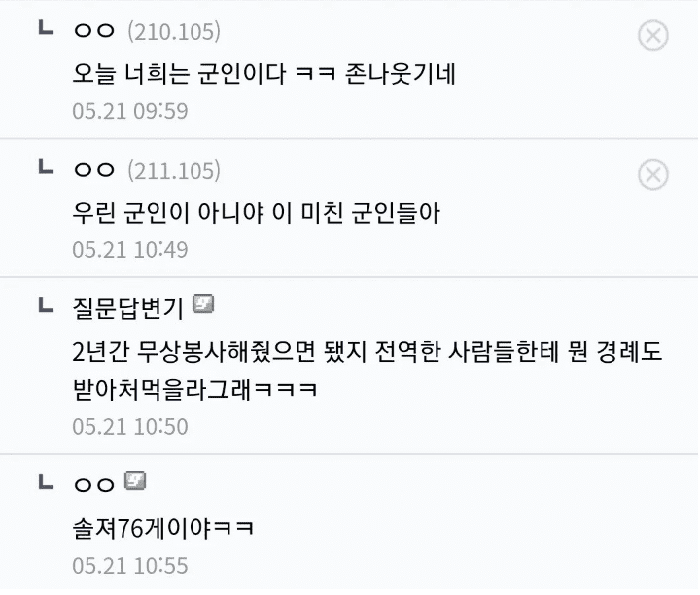Open the nickname ㅇㅇ with IP 210.105
The height and width of the screenshot is (595, 700).
(94, 30)
